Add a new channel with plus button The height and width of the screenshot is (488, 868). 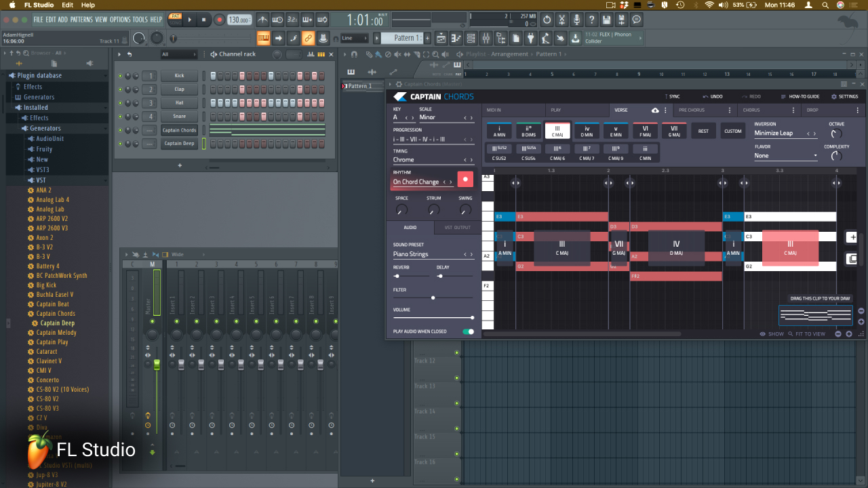tap(180, 165)
